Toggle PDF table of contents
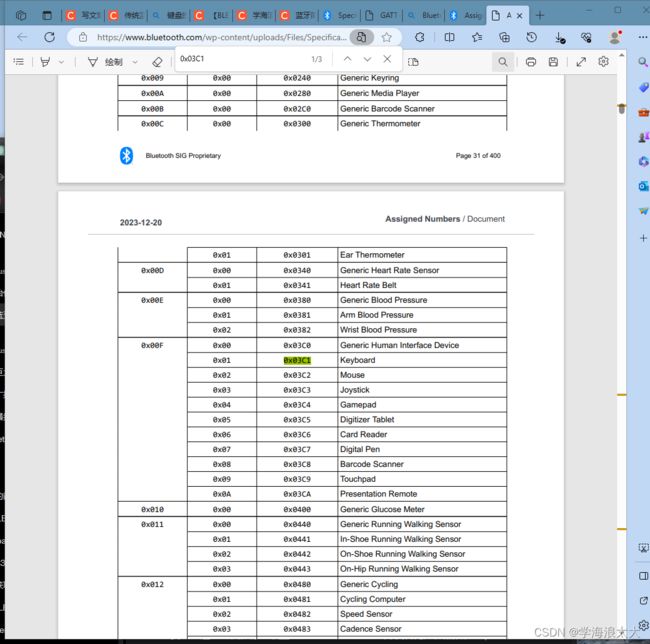The width and height of the screenshot is (650, 644). click(19, 62)
